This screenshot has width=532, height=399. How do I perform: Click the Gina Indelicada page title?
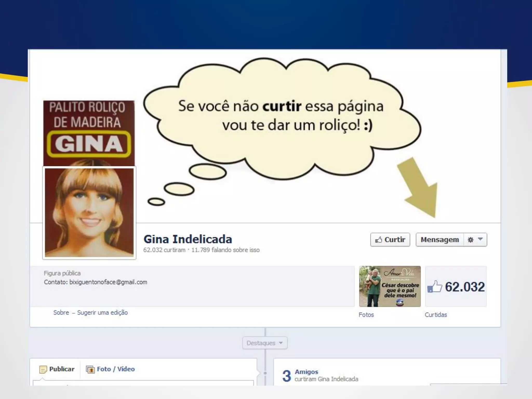point(188,239)
